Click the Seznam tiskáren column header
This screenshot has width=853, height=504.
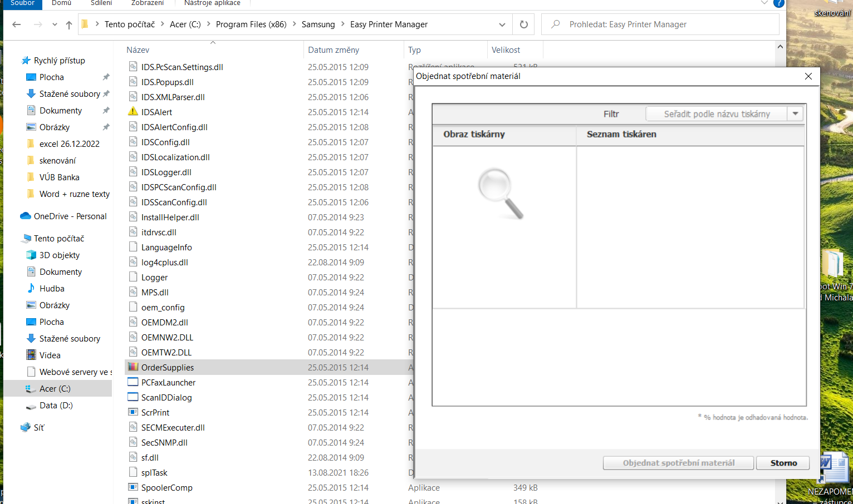pyautogui.click(x=690, y=134)
